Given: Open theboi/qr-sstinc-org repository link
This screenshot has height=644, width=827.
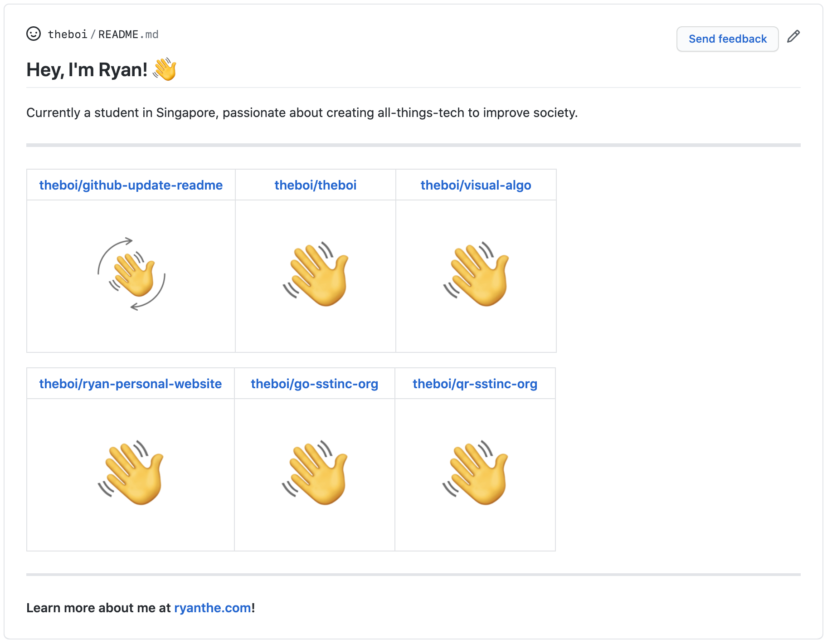Looking at the screenshot, I should pyautogui.click(x=475, y=384).
